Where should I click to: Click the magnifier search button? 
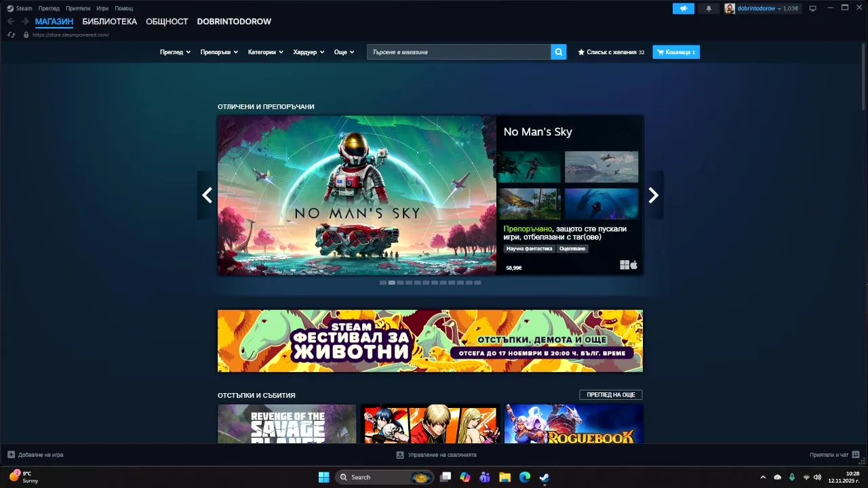pyautogui.click(x=559, y=52)
